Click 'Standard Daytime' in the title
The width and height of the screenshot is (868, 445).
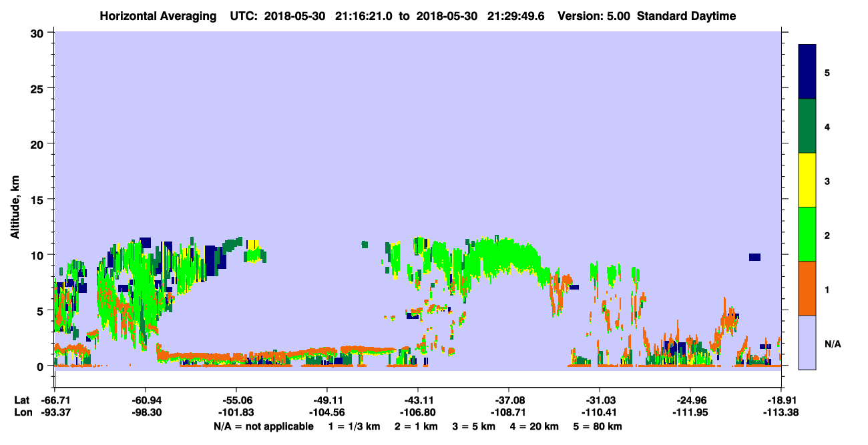pyautogui.click(x=686, y=16)
